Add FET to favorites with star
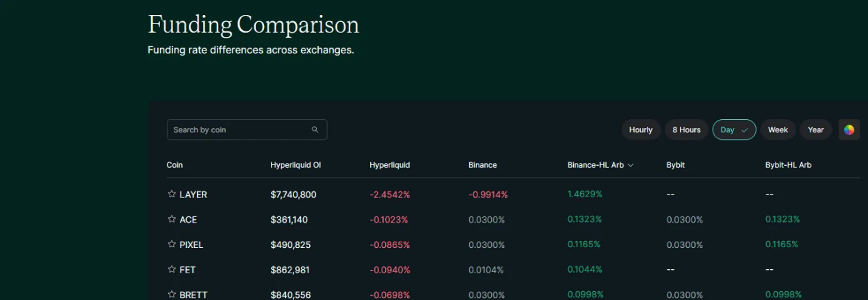The image size is (868, 300). pyautogui.click(x=172, y=270)
